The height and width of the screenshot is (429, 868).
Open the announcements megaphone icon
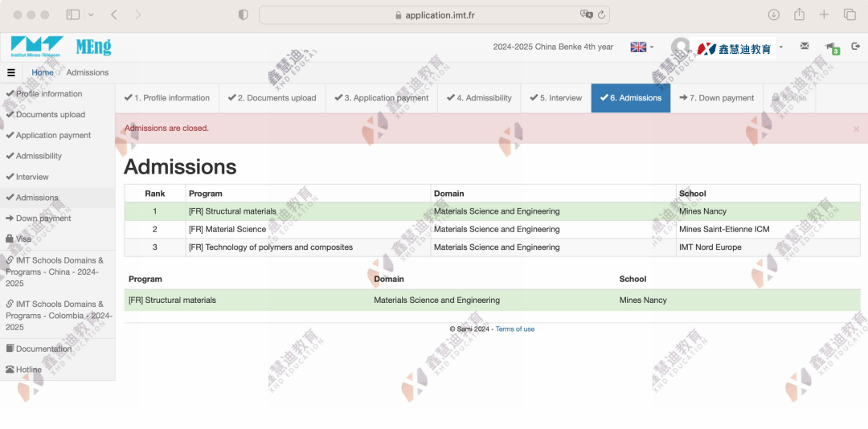click(x=832, y=47)
